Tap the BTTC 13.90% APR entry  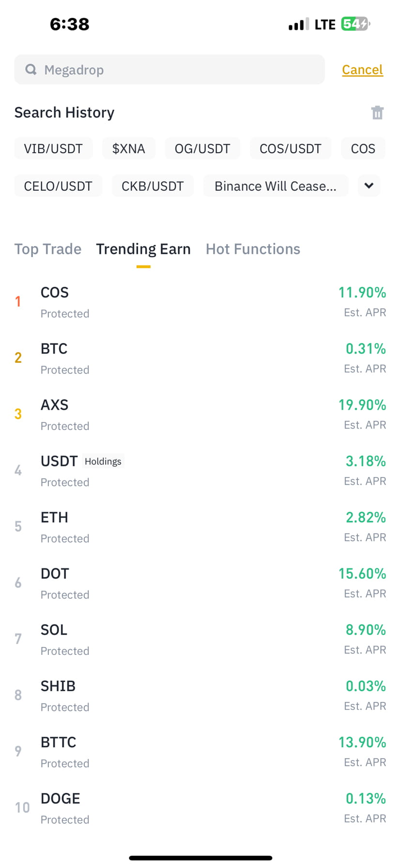(200, 752)
